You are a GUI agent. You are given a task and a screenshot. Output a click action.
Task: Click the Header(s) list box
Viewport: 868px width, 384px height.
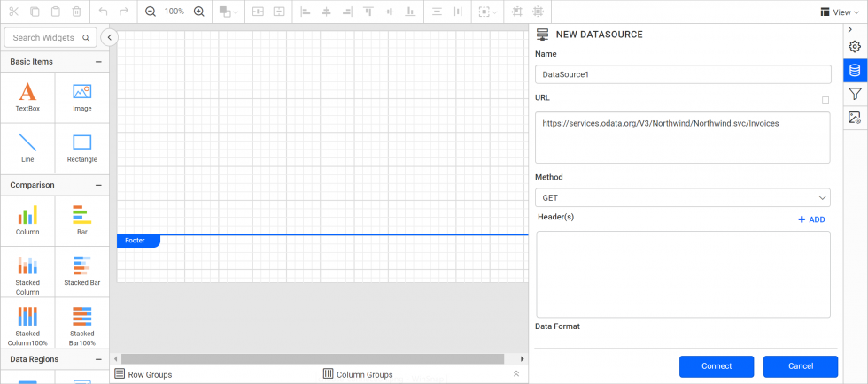pyautogui.click(x=683, y=274)
